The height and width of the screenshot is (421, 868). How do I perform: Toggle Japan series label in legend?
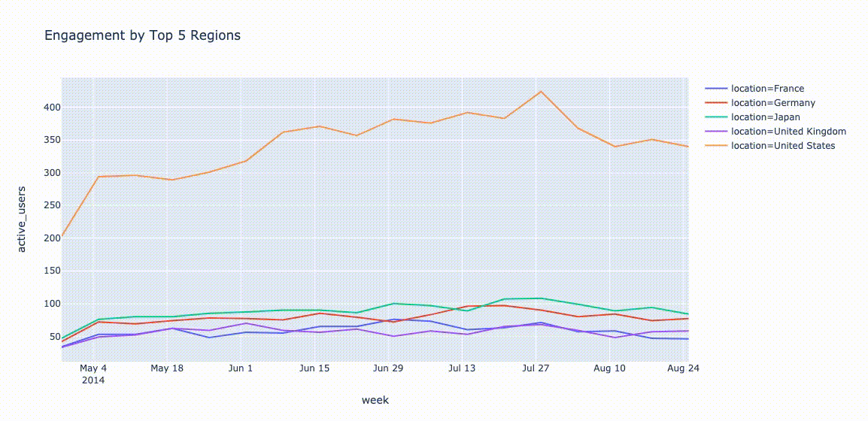click(765, 117)
